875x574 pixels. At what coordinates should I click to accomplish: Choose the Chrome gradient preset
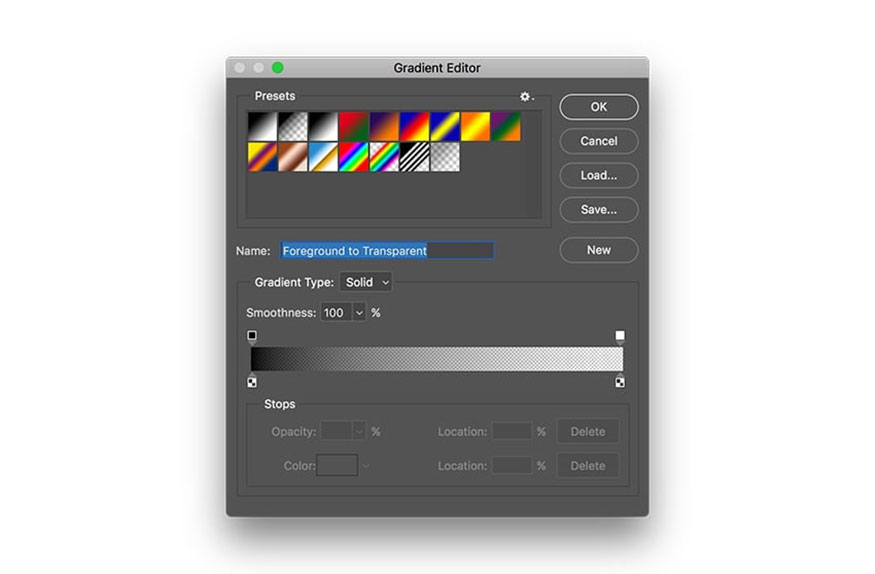324,157
